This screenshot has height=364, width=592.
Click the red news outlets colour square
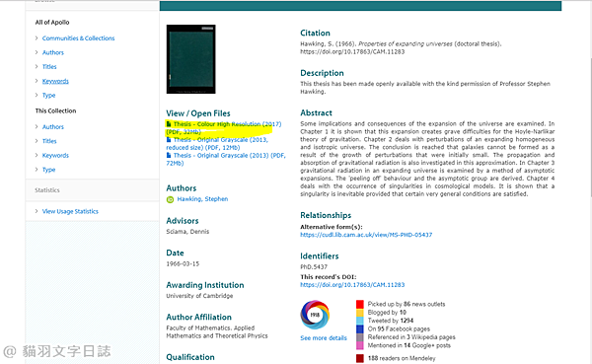[360, 305]
